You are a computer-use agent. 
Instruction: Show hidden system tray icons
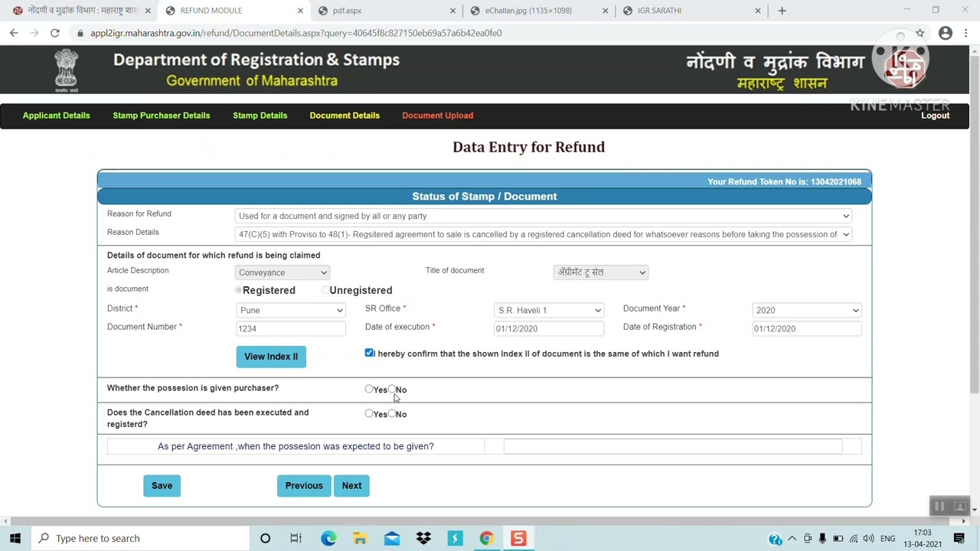click(792, 539)
